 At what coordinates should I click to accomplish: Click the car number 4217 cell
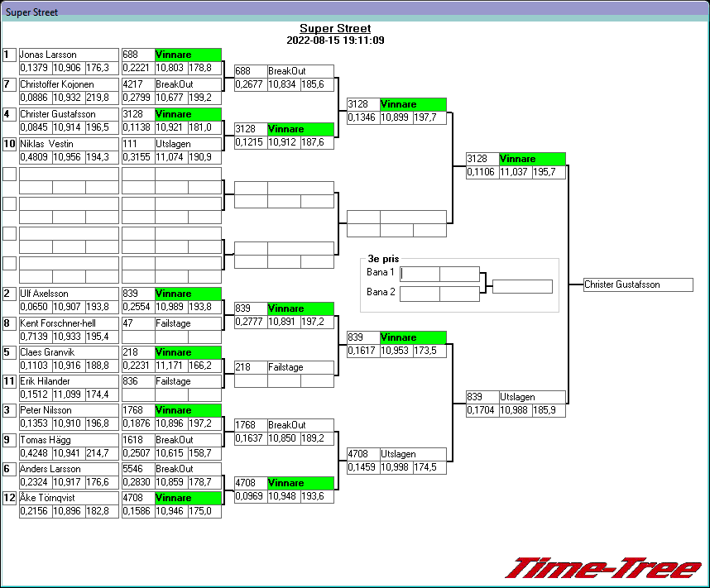[x=137, y=84]
